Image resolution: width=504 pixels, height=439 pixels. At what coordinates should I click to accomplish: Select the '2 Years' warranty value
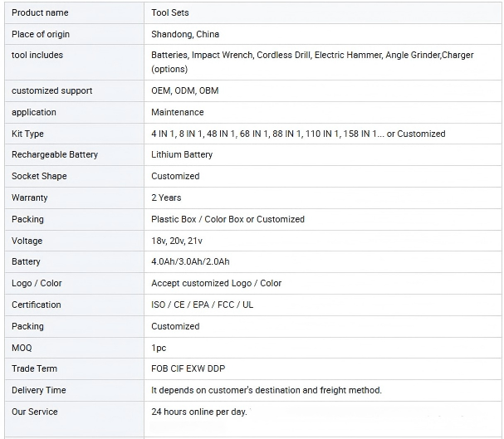166,198
